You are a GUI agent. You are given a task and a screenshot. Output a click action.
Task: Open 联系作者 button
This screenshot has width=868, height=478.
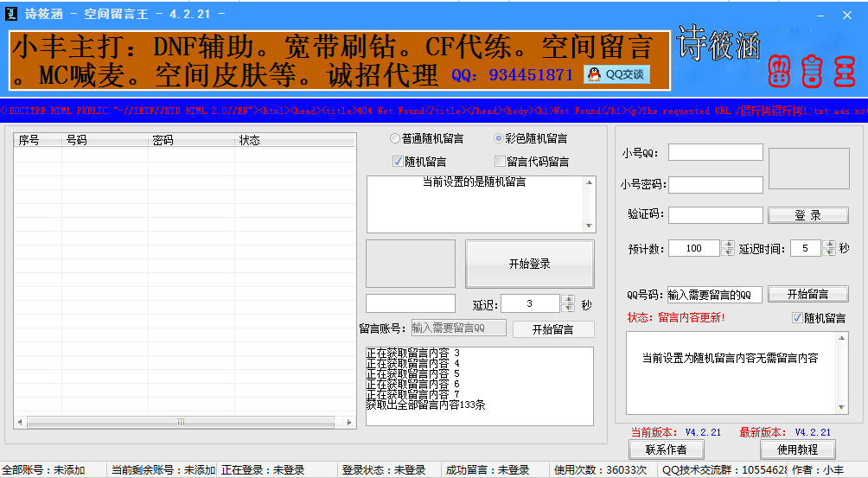coord(666,449)
